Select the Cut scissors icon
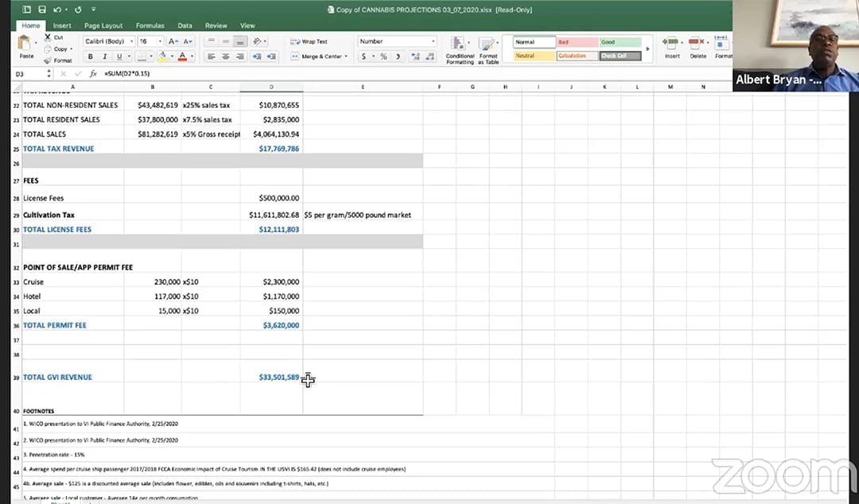 49,37
